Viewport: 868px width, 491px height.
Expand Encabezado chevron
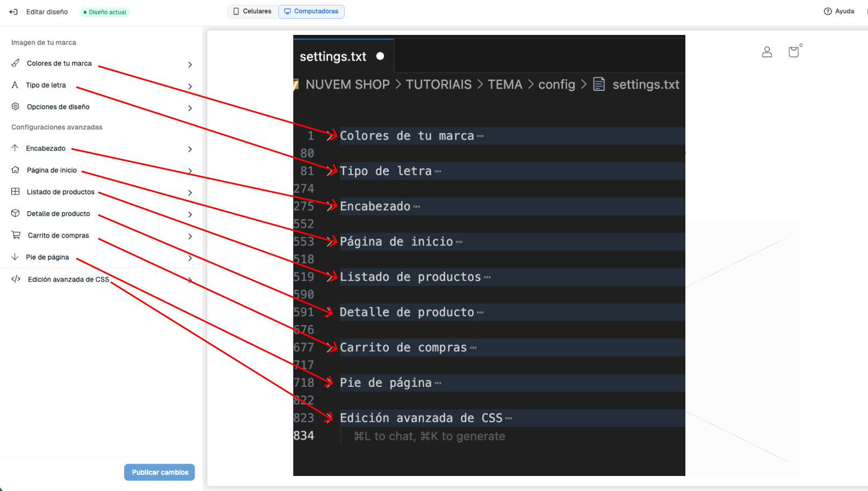(x=190, y=149)
